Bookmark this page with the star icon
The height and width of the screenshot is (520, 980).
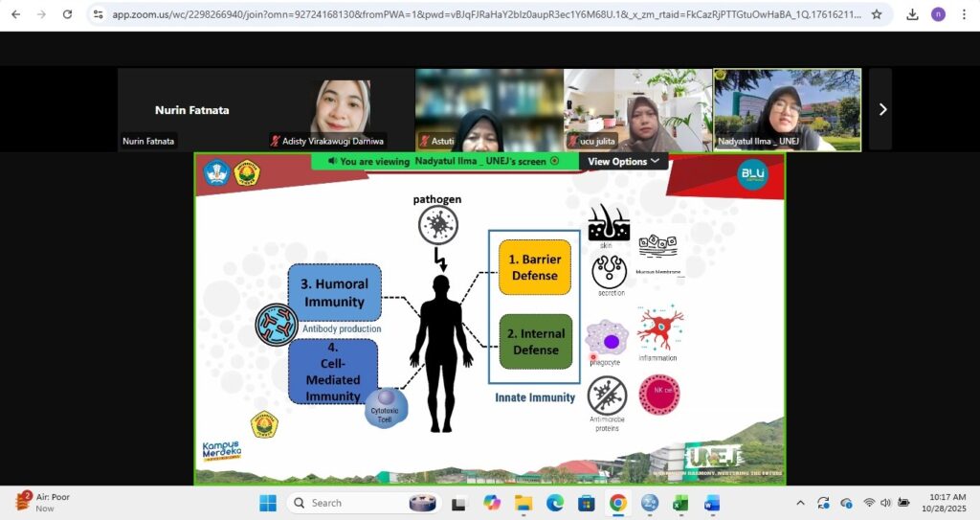(x=876, y=14)
